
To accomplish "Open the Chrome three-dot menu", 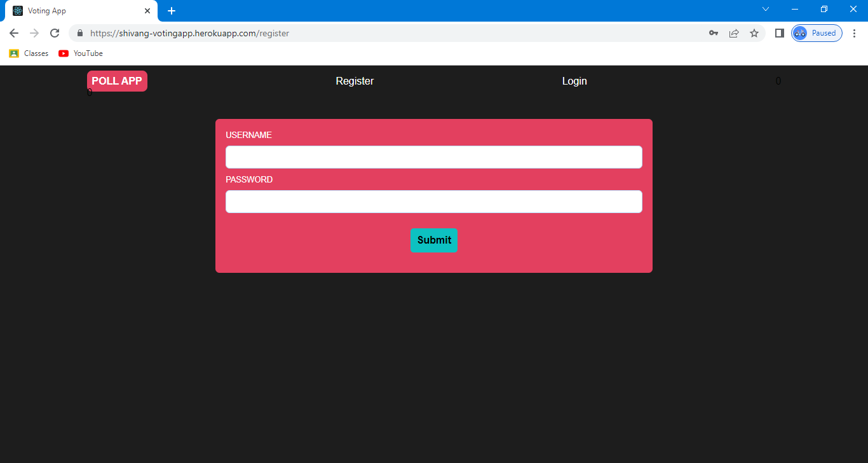I will point(855,33).
